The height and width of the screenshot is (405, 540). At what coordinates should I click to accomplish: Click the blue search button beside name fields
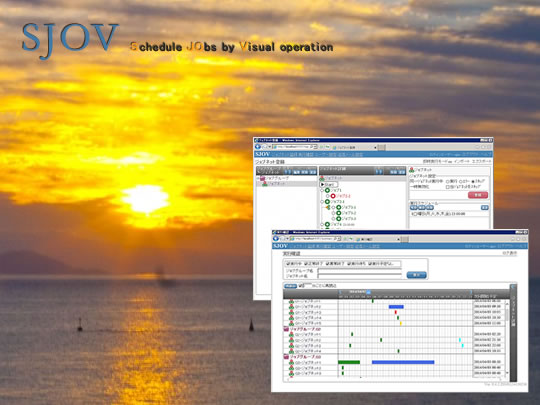[416, 275]
